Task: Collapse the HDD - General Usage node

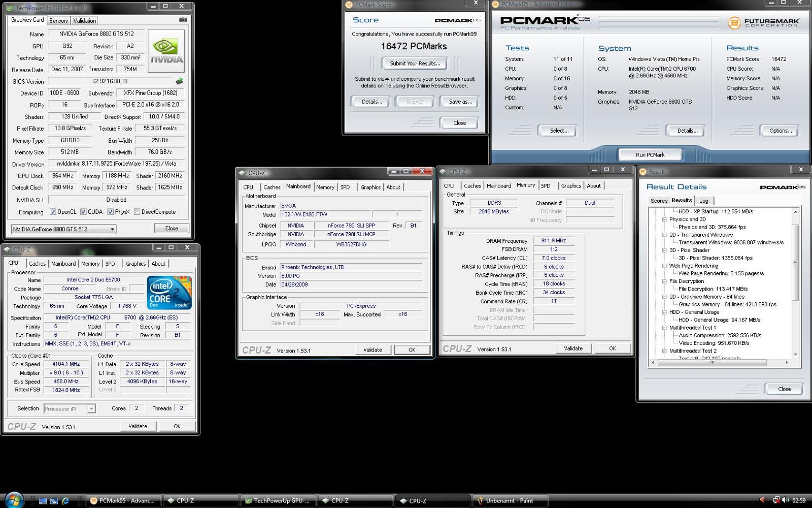Action: coord(664,312)
